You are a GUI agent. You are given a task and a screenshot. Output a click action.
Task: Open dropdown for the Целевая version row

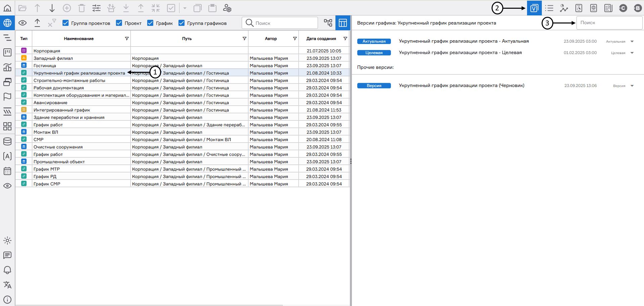[x=632, y=53]
